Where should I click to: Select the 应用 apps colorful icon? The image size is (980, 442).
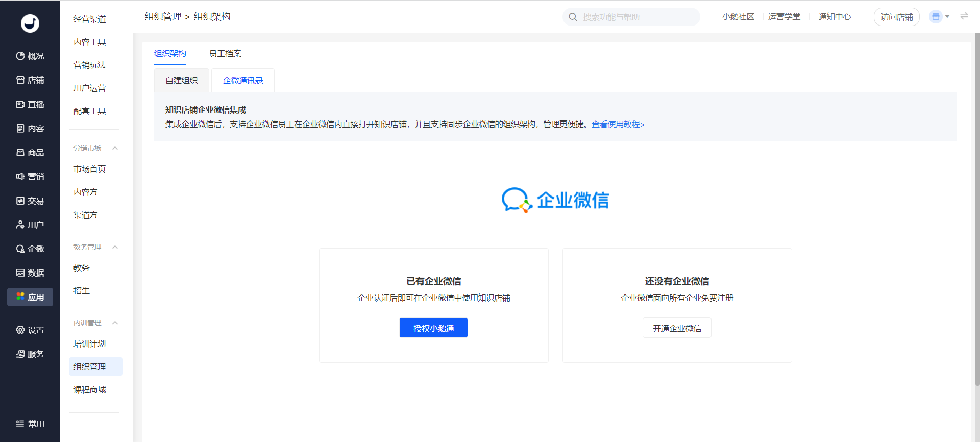[x=20, y=297]
